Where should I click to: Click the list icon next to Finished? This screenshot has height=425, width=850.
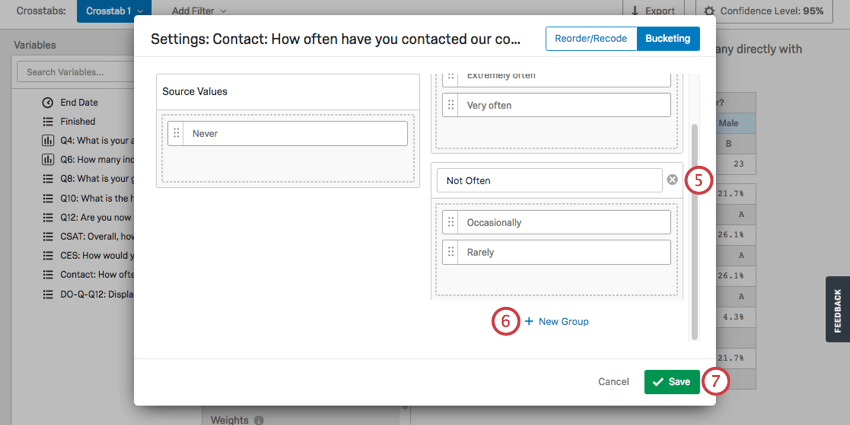(47, 121)
